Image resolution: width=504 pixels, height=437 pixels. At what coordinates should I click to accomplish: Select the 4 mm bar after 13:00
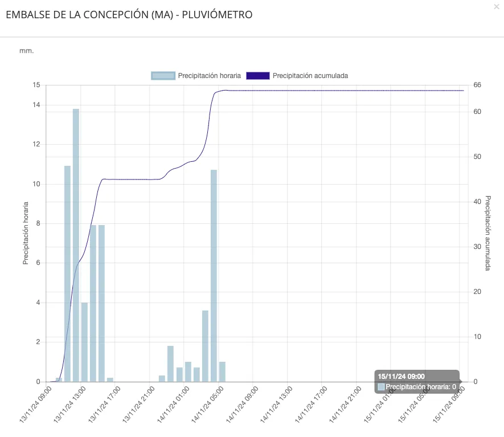[x=84, y=342]
